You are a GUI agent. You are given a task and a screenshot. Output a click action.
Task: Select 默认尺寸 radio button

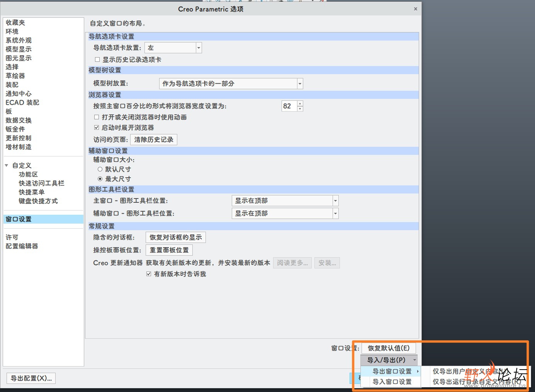100,170
